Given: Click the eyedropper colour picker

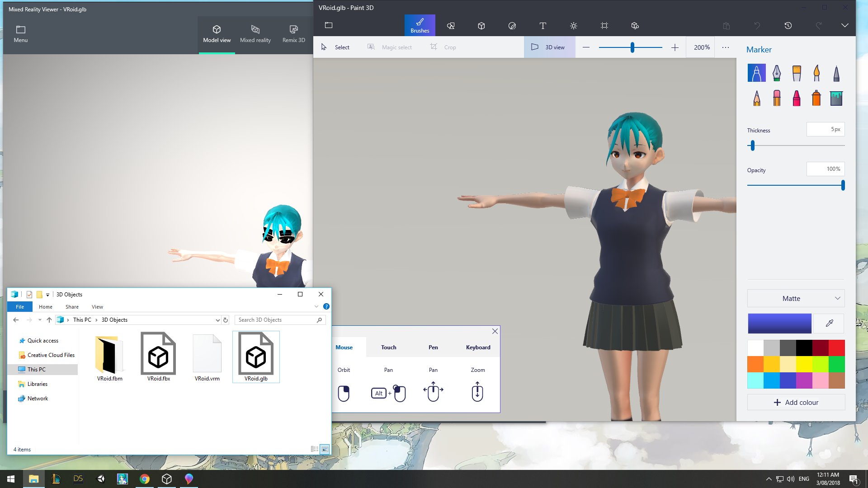Looking at the screenshot, I should pos(829,323).
